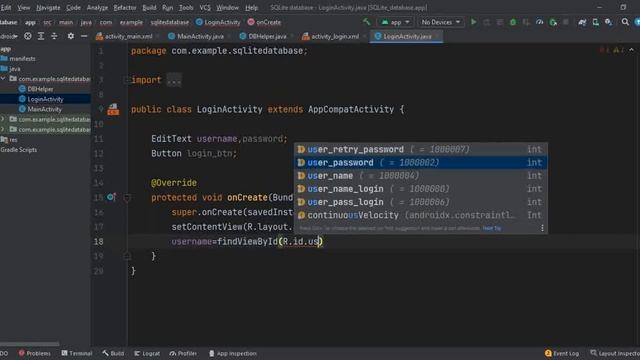Image resolution: width=640 pixels, height=360 pixels.
Task: Open the Profiler tool window
Action: 183,353
